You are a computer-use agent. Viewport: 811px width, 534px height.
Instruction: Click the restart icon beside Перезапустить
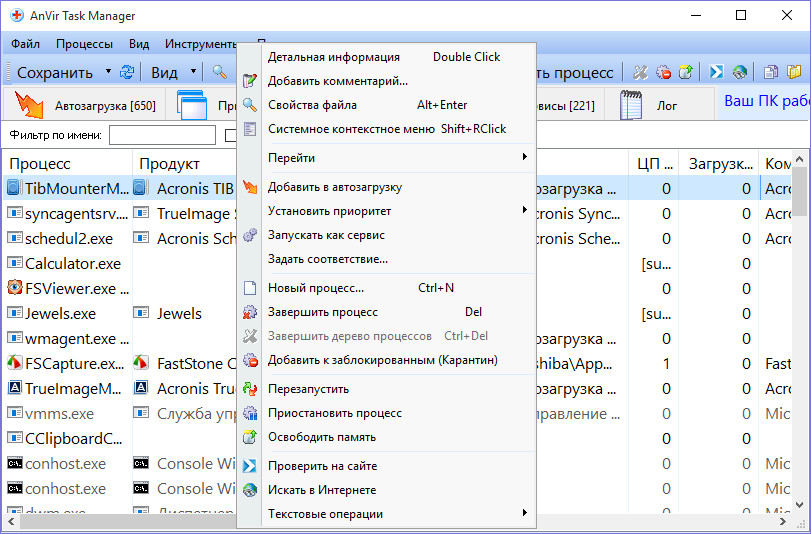250,389
